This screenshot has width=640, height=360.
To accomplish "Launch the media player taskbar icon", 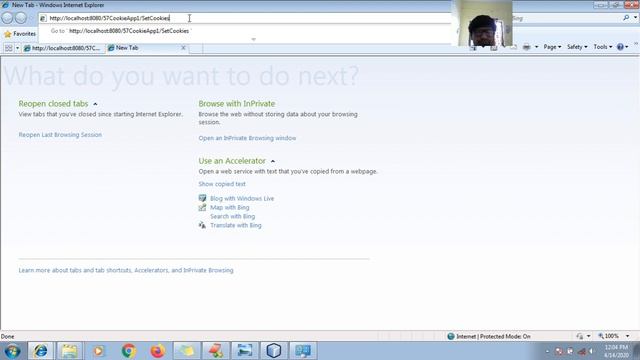I will coord(98,351).
